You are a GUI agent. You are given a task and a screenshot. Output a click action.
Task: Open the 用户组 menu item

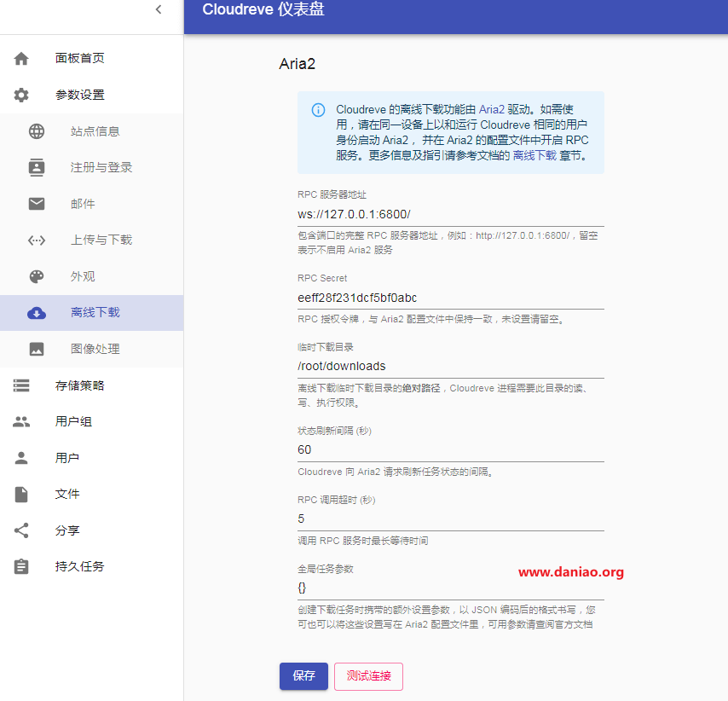point(73,421)
